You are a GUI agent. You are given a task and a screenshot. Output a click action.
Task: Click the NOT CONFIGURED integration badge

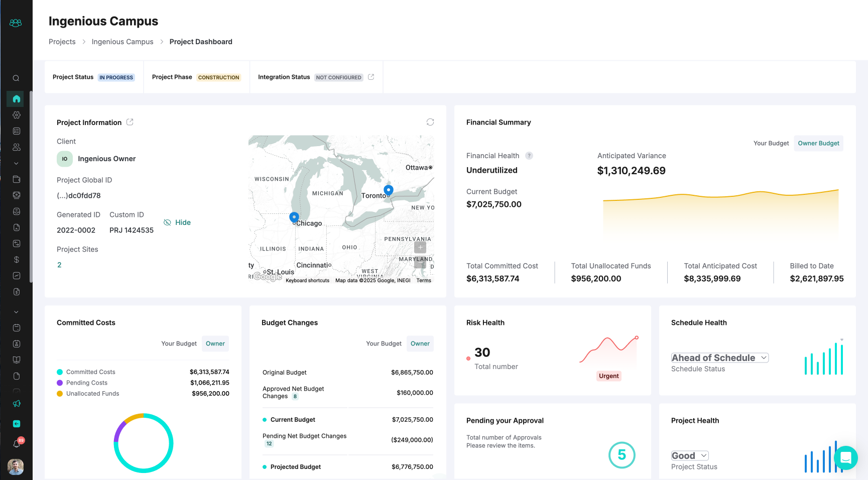click(x=338, y=77)
